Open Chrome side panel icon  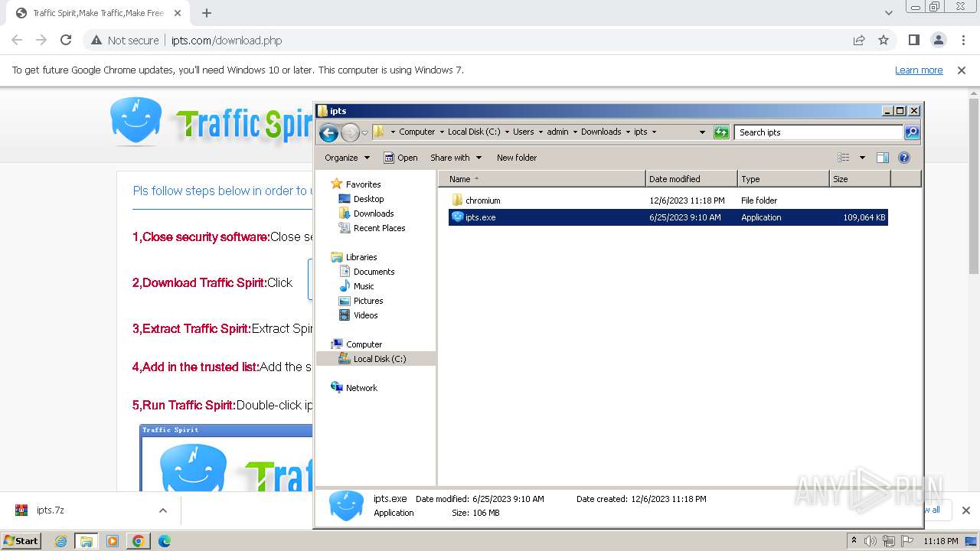point(914,40)
